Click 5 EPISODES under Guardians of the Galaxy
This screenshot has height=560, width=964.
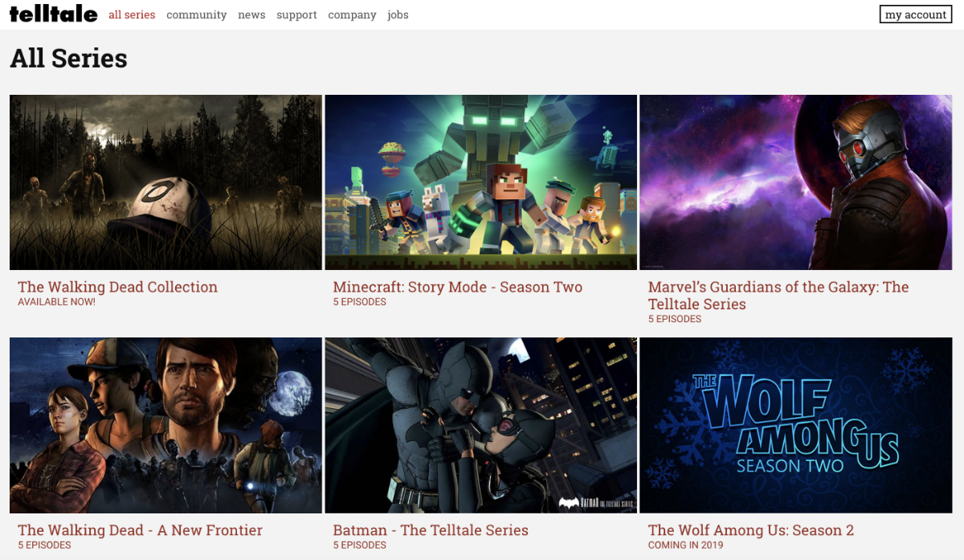click(675, 319)
